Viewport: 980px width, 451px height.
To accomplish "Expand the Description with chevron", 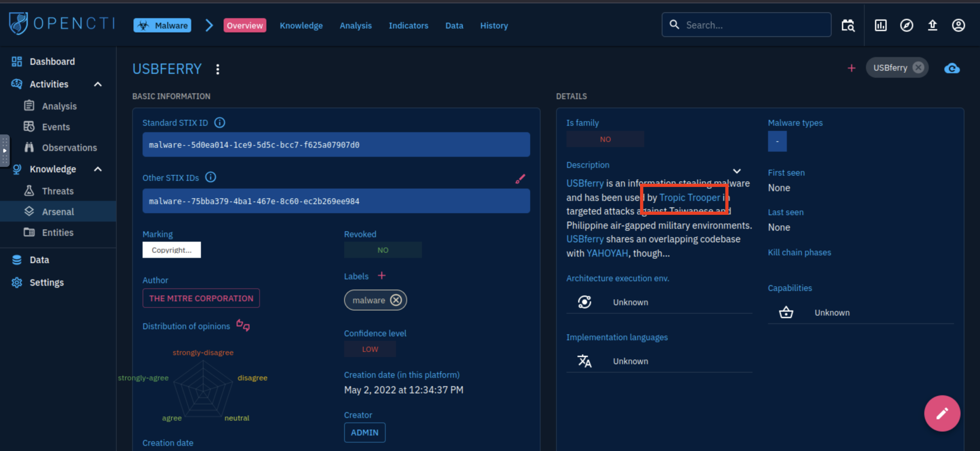I will point(737,171).
